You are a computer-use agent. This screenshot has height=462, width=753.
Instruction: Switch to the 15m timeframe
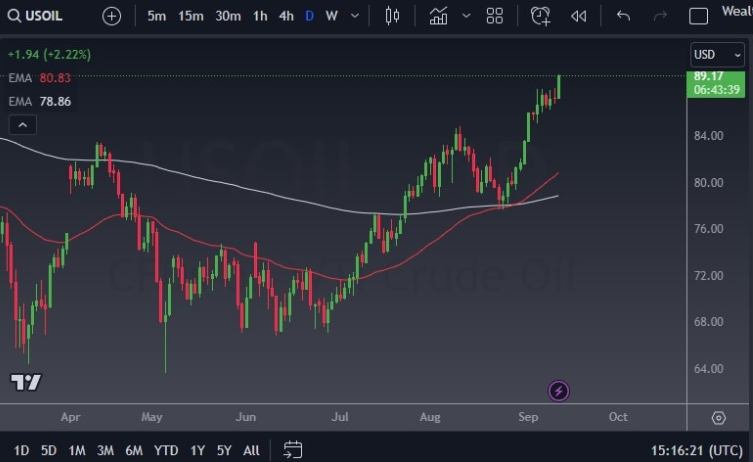(191, 16)
